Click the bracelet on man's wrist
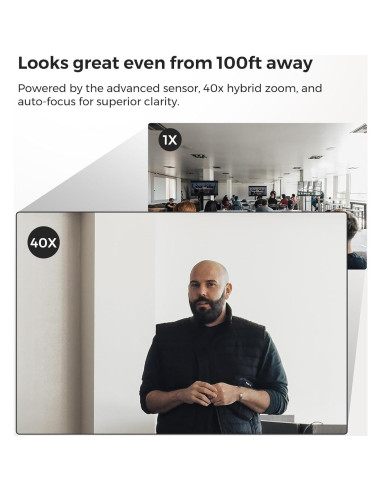The width and height of the screenshot is (381, 492). [x=240, y=395]
